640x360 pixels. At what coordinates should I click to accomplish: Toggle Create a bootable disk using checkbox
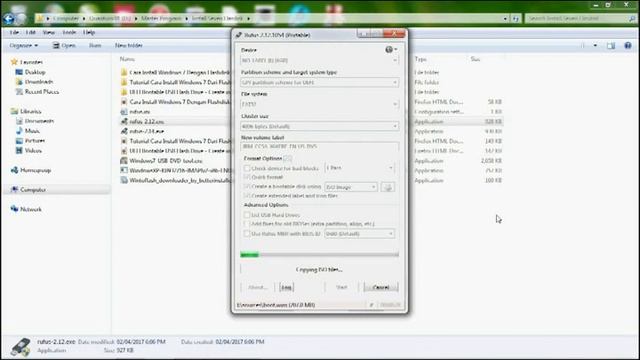click(x=247, y=187)
